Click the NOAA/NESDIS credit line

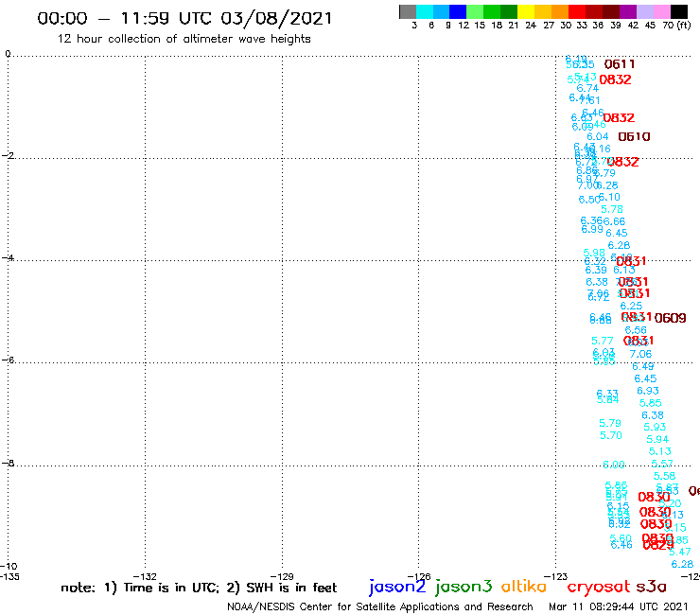click(x=380, y=606)
